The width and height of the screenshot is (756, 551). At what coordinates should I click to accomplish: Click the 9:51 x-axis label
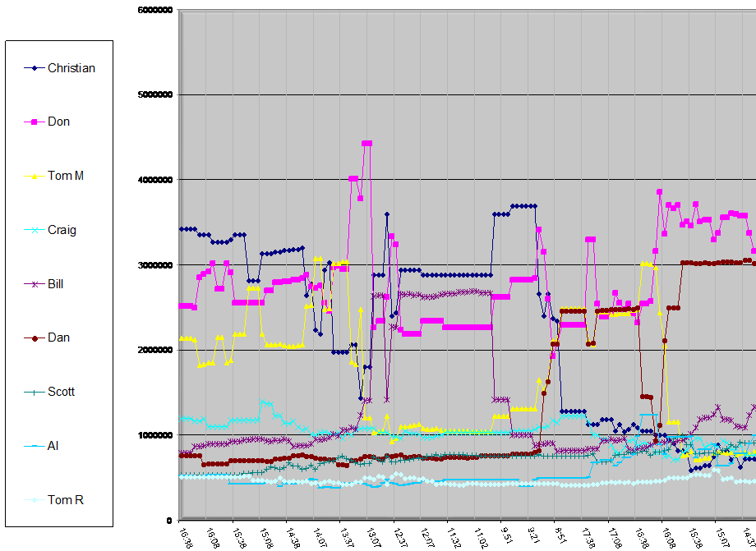coord(507,536)
